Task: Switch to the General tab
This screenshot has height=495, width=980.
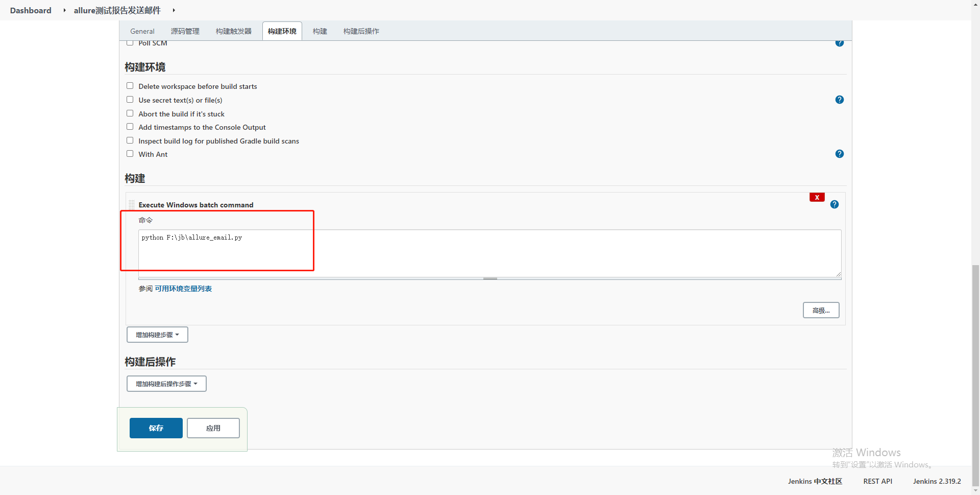Action: pos(142,31)
